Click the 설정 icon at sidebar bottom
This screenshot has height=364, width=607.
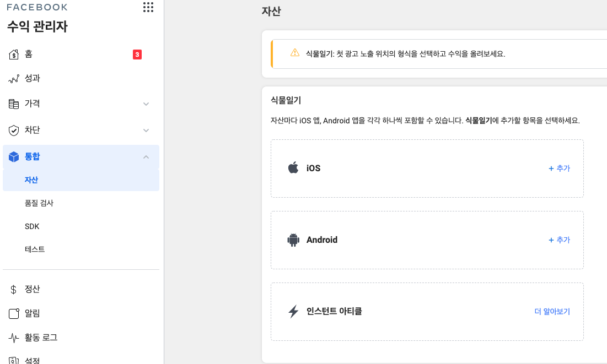pos(14,361)
